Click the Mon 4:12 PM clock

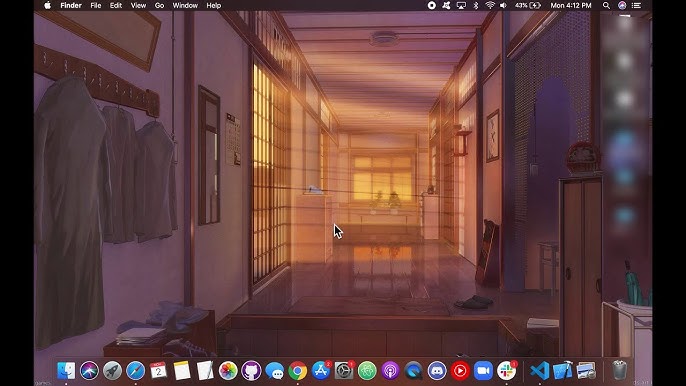(x=571, y=5)
